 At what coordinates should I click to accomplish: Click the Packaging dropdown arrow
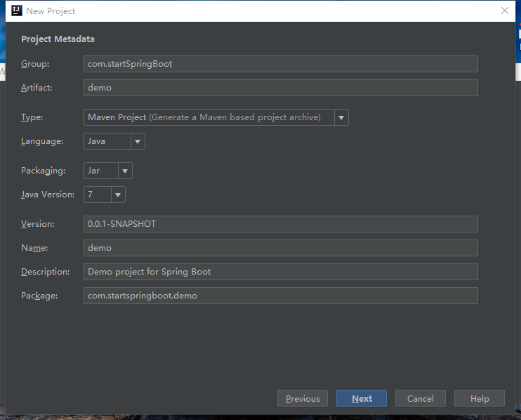click(125, 171)
